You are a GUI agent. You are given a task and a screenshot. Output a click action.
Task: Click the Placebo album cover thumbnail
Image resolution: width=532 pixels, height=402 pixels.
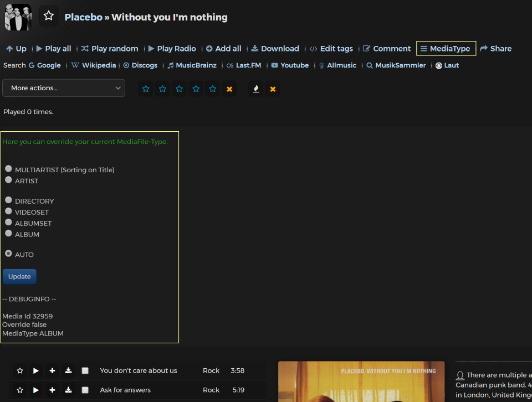tap(18, 17)
